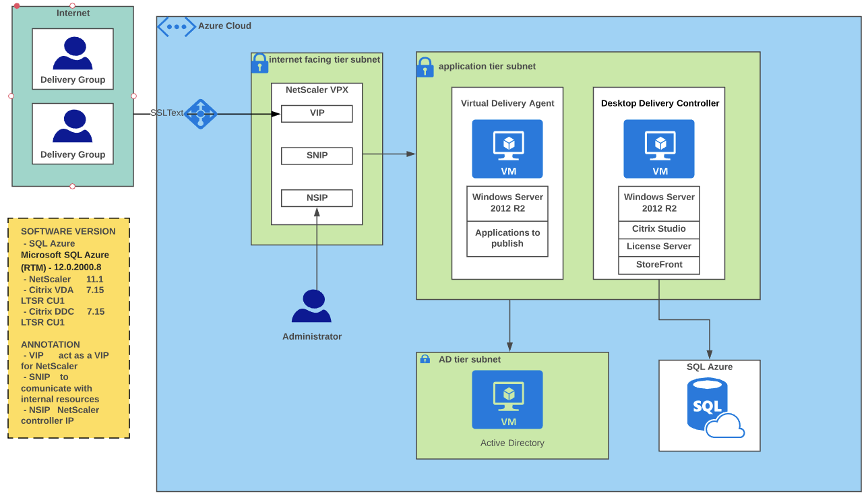
Task: Click the Applications to publish box
Action: click(507, 239)
